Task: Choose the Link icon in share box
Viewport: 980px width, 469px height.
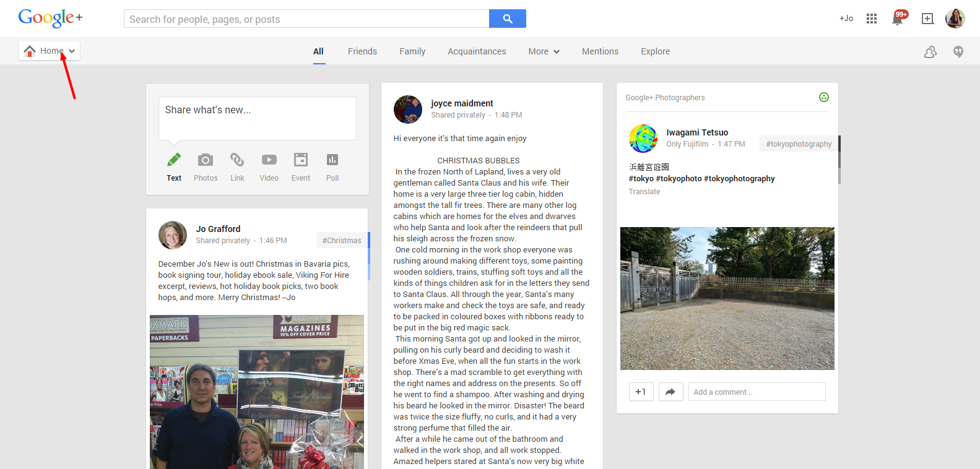Action: (x=237, y=160)
